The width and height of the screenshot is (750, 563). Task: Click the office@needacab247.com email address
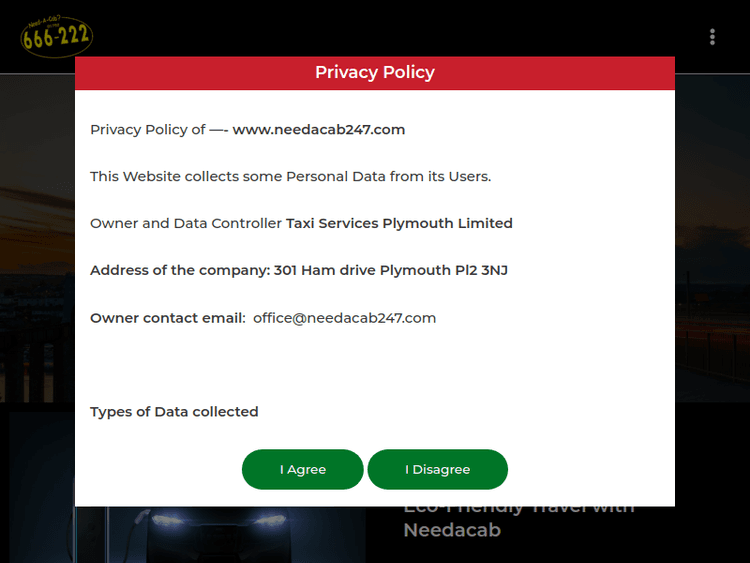click(x=344, y=318)
